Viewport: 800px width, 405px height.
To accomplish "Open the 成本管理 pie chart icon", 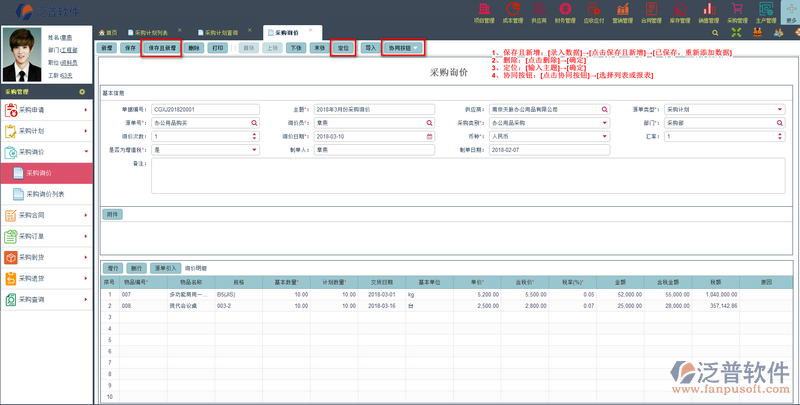I will pos(514,11).
